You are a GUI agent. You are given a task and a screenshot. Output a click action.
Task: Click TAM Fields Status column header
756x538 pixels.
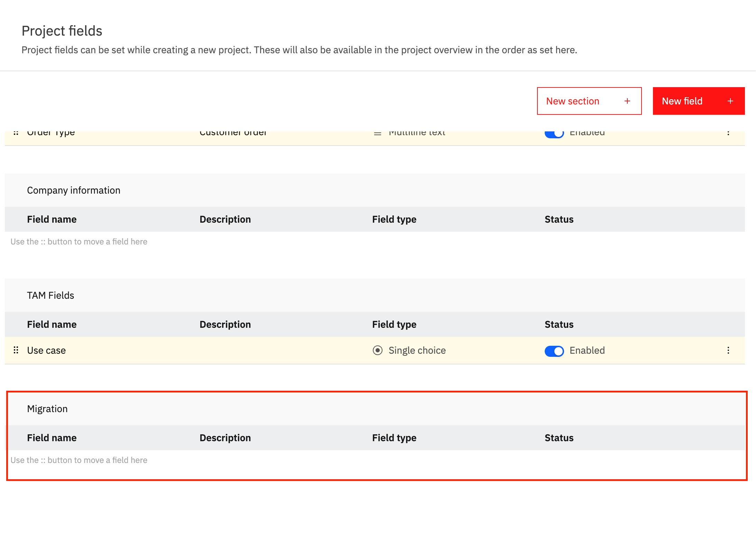pyautogui.click(x=559, y=324)
